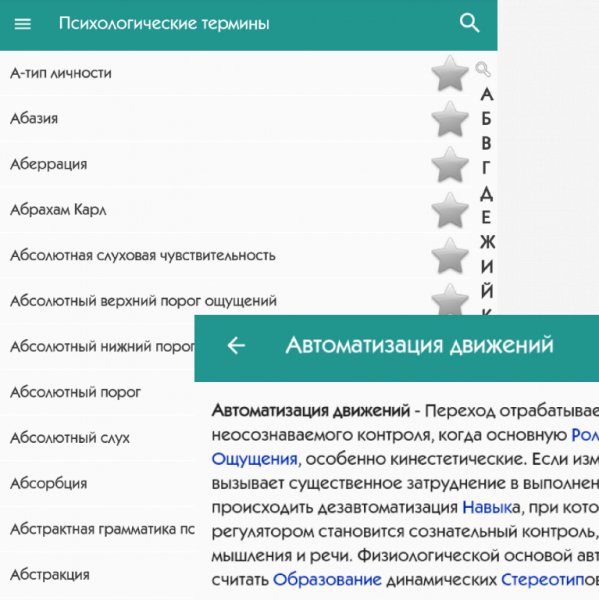Jump to letter Е in index
Viewport: 599px width, 600px height.
coord(486,217)
